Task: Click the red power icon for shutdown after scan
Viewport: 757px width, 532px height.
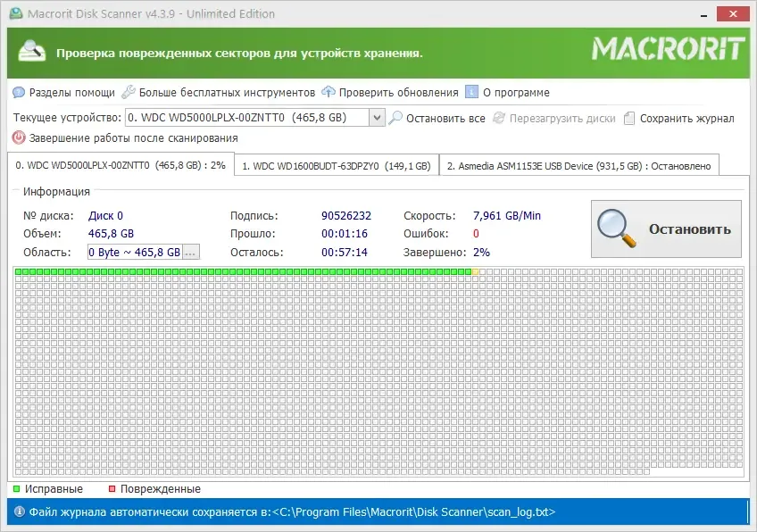Action: [x=19, y=138]
